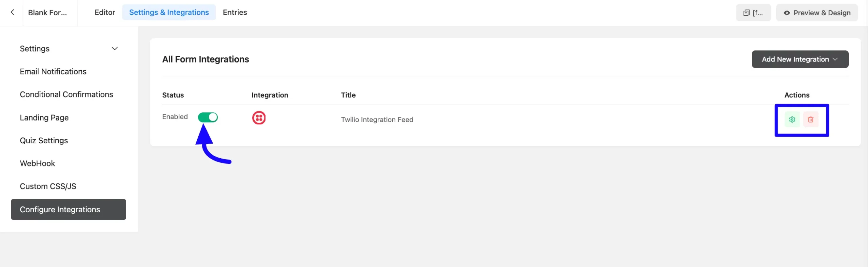This screenshot has width=868, height=267.
Task: Switch to the Editor tab
Action: [104, 12]
